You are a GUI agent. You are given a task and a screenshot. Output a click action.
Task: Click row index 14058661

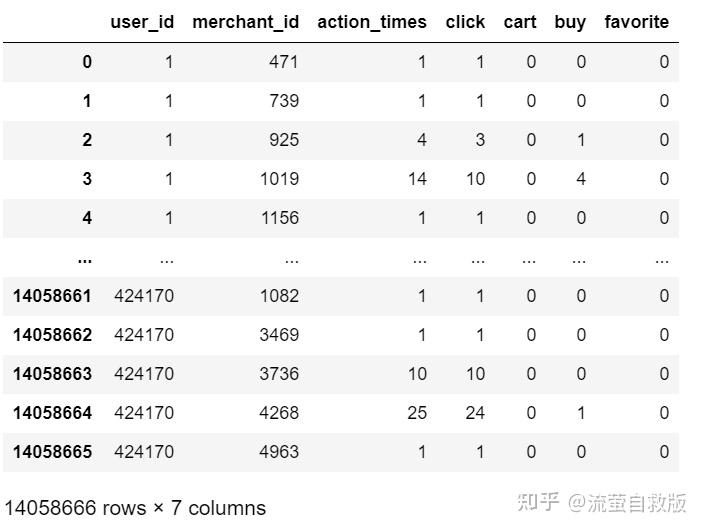52,296
